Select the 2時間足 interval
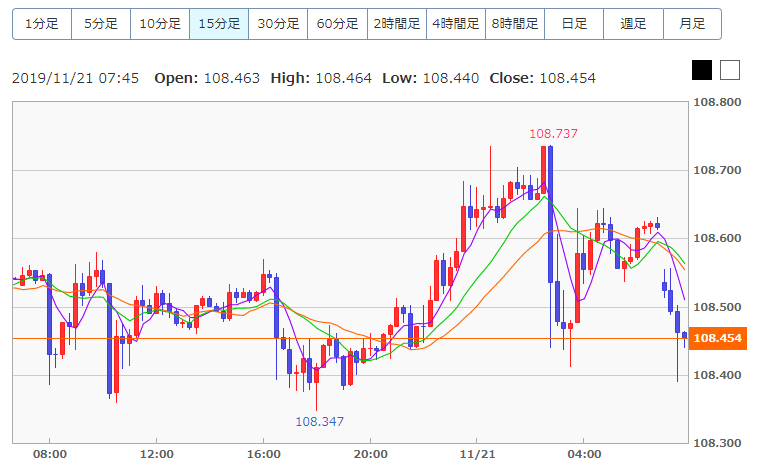 coord(397,24)
